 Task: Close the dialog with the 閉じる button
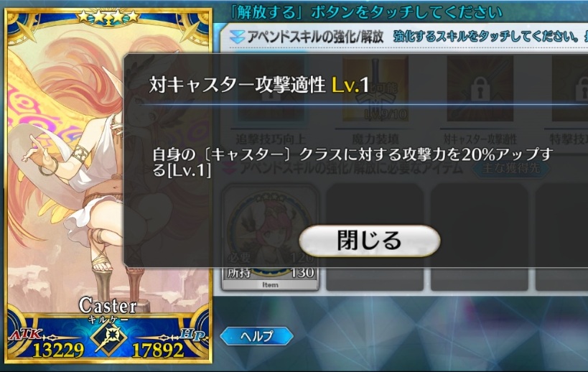click(369, 241)
